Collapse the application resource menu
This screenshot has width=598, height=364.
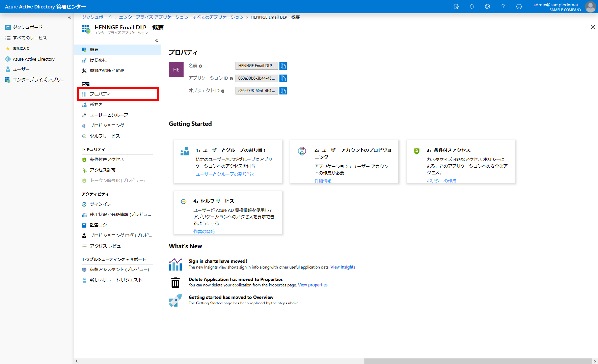(x=157, y=41)
